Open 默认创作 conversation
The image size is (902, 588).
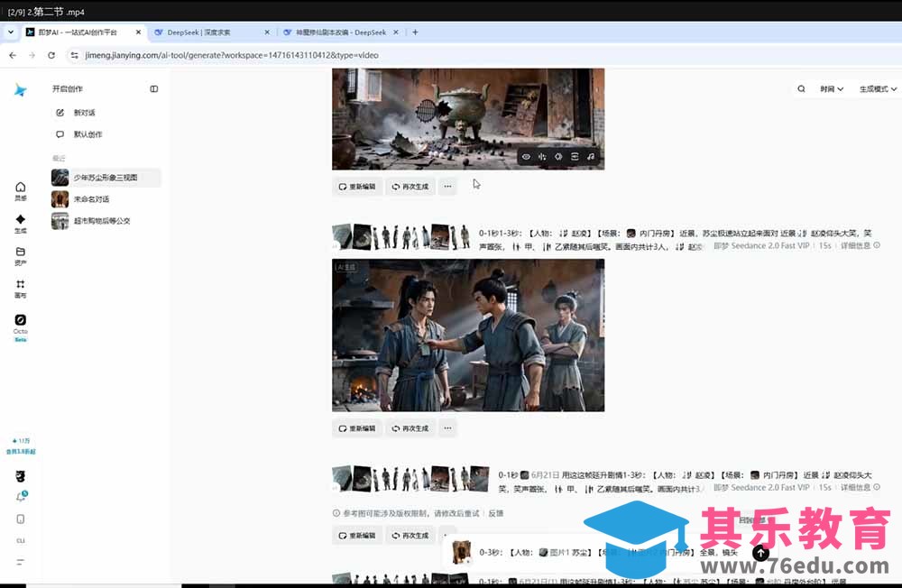pyautogui.click(x=87, y=134)
